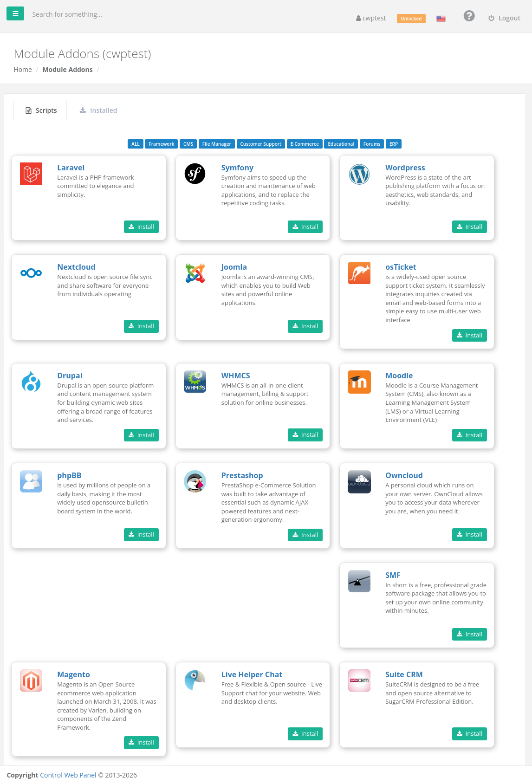Filter scripts by Customer Support category
532x784 pixels.
[x=260, y=144]
